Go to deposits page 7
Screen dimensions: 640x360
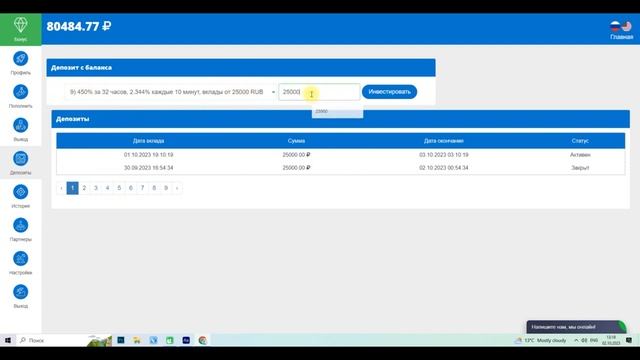click(142, 188)
